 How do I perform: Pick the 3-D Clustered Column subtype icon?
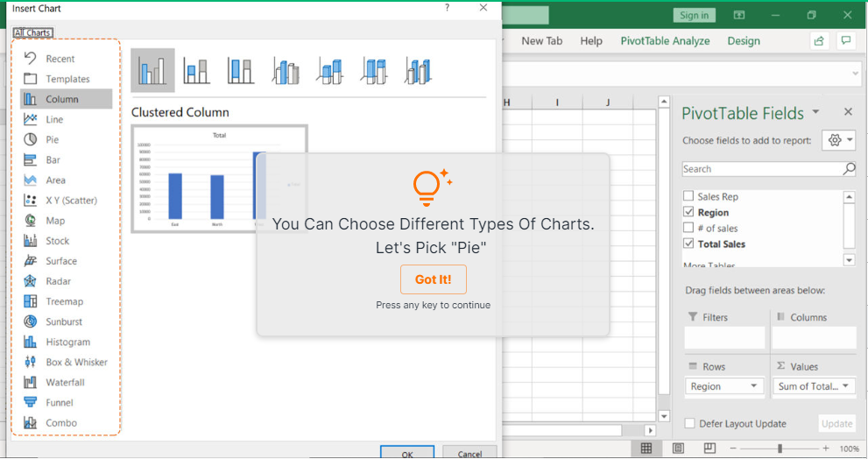point(285,70)
